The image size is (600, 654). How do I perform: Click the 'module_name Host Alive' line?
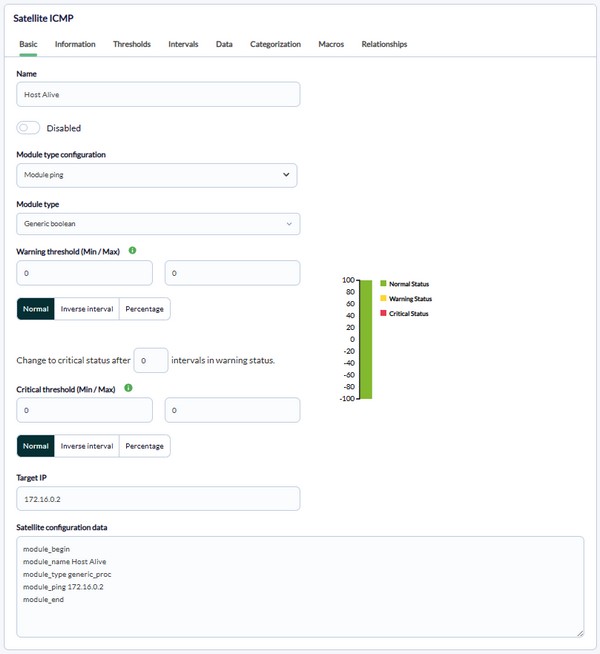tap(65, 562)
